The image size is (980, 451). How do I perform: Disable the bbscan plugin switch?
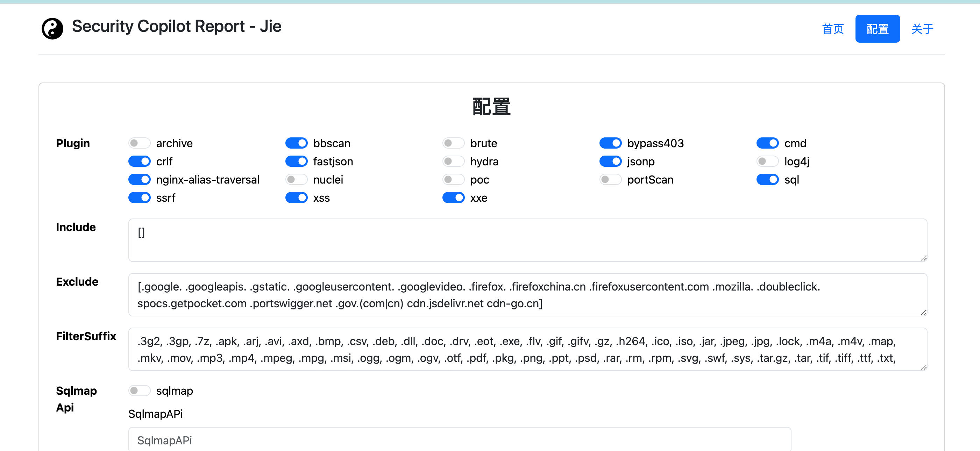[x=296, y=143]
